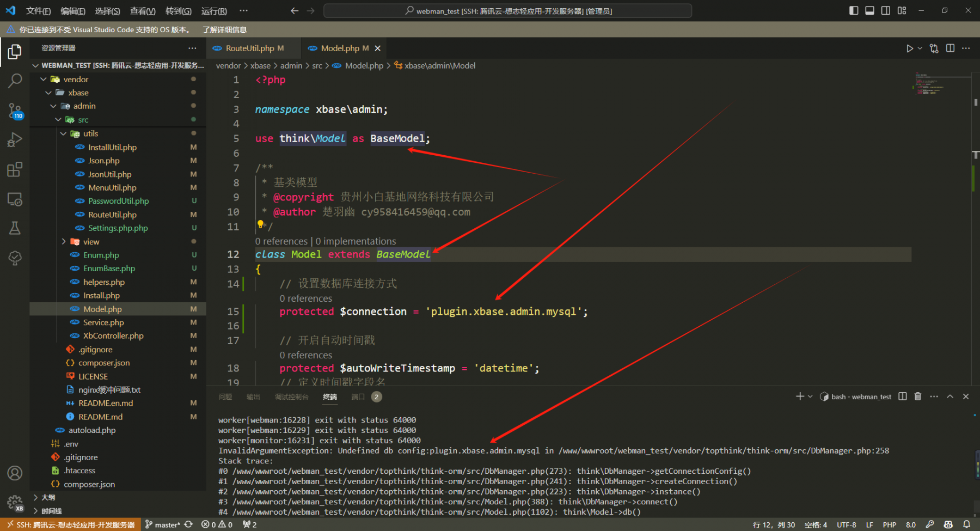Click the sync changes icon in status bar
Viewport: 980px width, 531px height.
click(188, 524)
